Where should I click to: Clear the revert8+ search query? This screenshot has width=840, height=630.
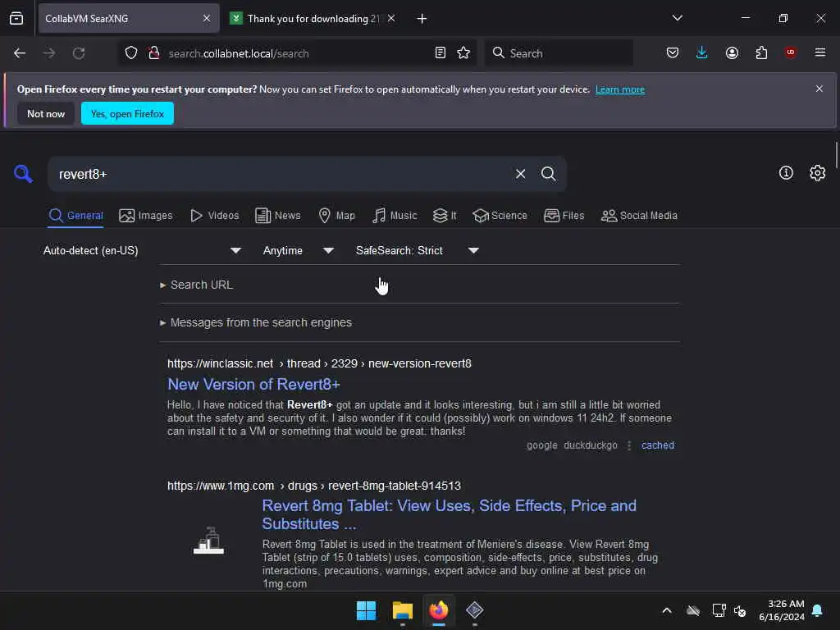coord(520,174)
